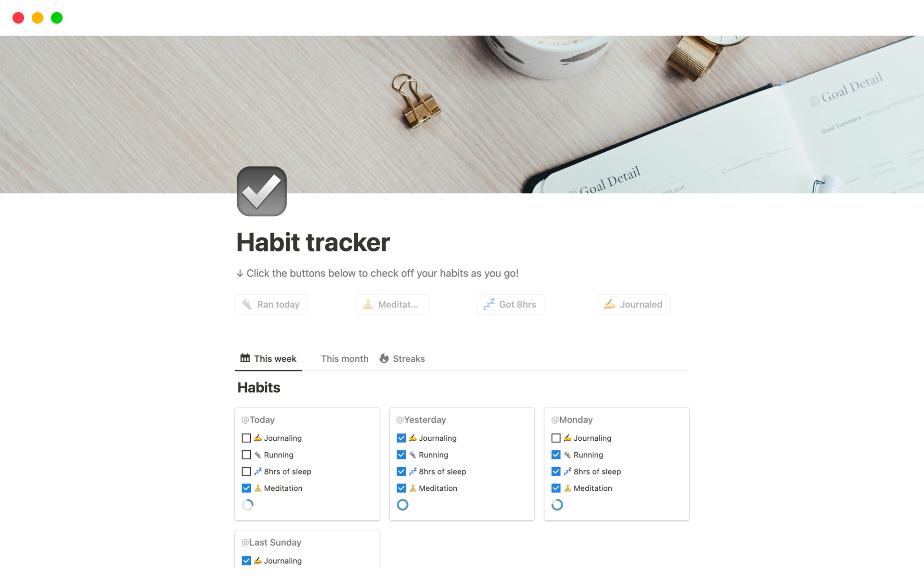Click the loading spinner in Today card

tap(248, 505)
